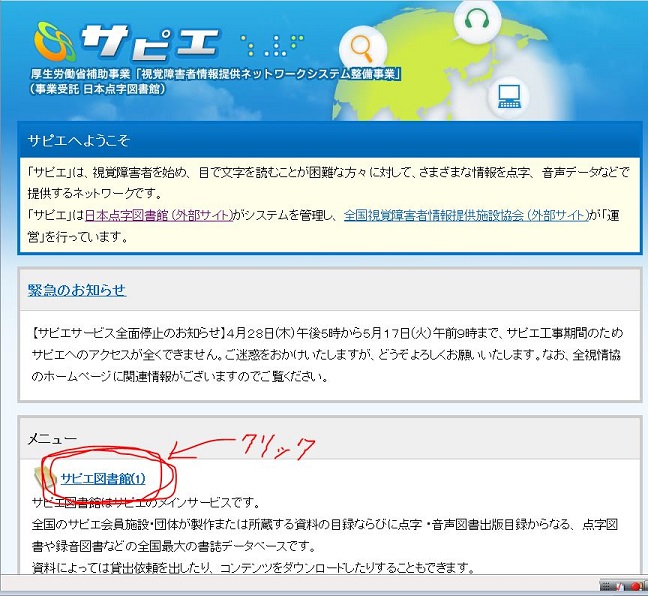The height and width of the screenshot is (596, 648).
Task: Click the line サピエ図書館はサピエのメインサービスです。
Action: point(146,503)
